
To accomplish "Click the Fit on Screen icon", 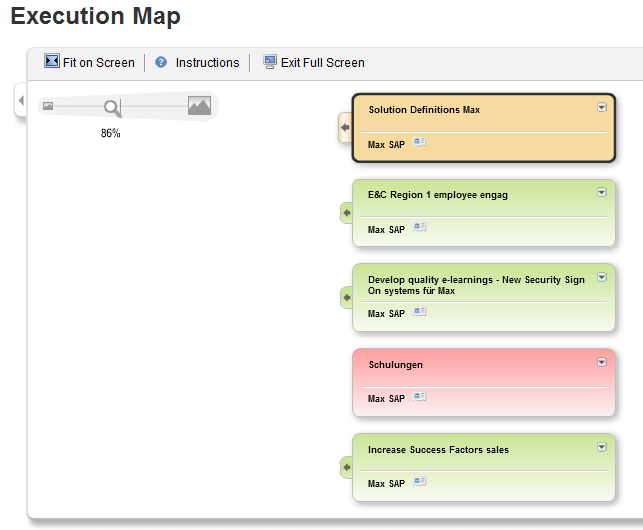I will (x=52, y=62).
